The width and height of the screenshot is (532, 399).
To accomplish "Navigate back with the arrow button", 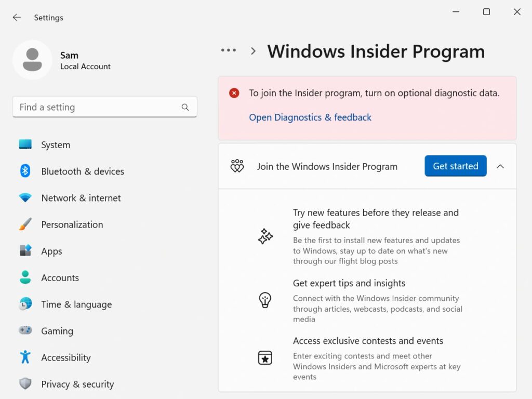I will coord(16,17).
